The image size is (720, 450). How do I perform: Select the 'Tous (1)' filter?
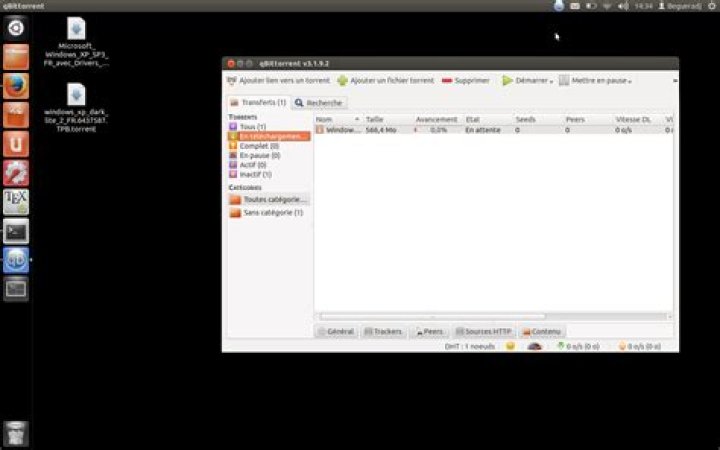(x=269, y=126)
